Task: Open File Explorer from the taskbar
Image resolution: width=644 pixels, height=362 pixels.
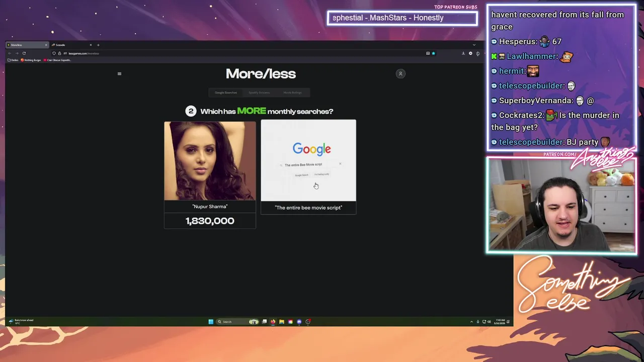Action: pos(282,322)
